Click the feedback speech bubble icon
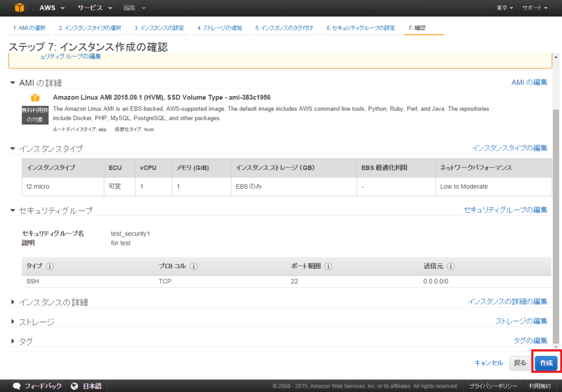 click(16, 386)
